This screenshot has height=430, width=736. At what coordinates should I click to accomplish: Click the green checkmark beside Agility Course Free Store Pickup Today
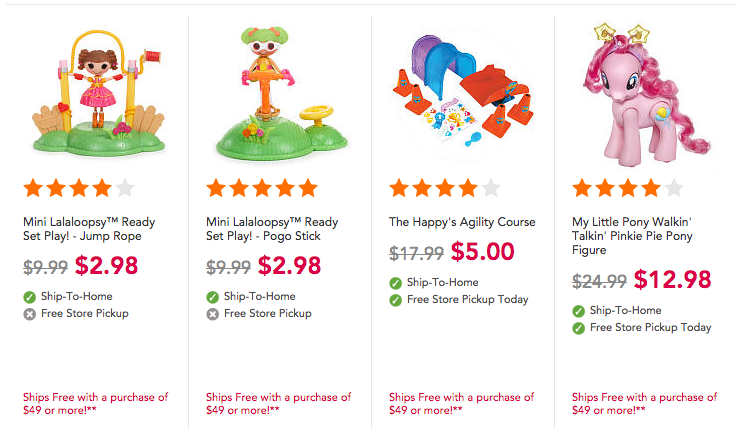tap(396, 300)
